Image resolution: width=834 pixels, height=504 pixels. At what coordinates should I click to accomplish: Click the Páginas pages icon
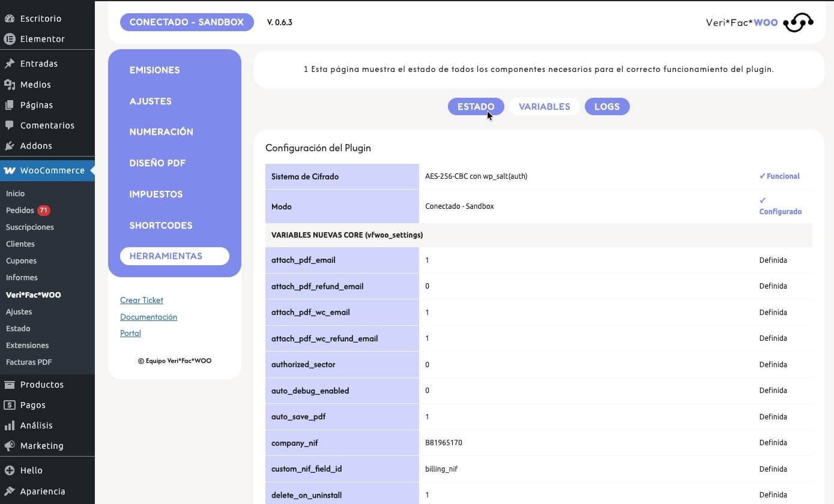(x=10, y=105)
